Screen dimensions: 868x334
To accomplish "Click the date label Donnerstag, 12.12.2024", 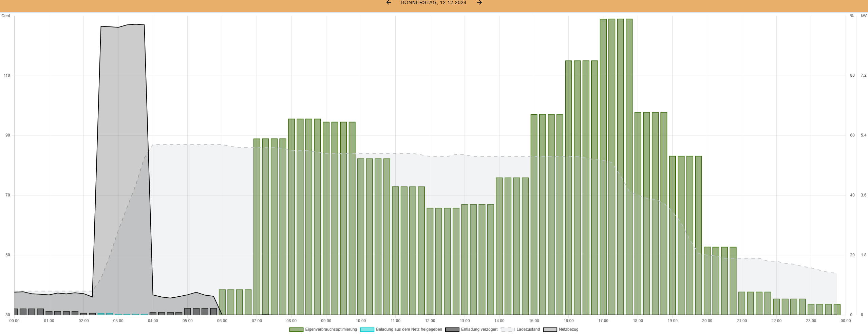I will click(433, 3).
